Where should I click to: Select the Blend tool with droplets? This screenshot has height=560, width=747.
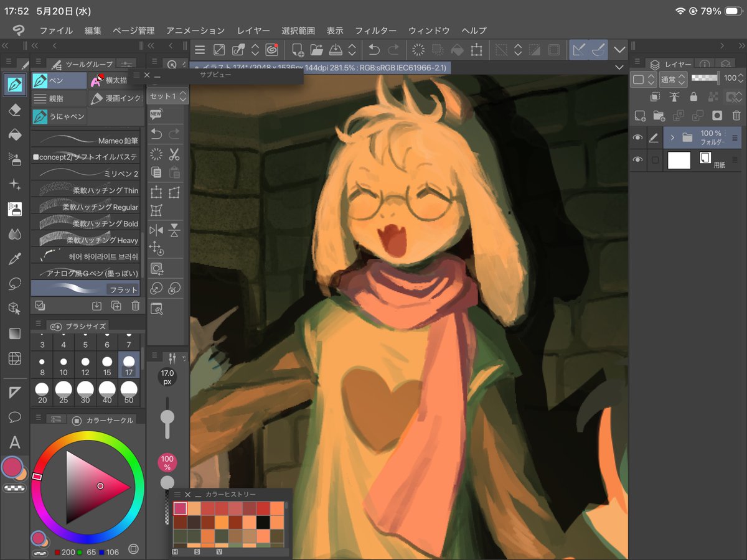click(x=14, y=234)
